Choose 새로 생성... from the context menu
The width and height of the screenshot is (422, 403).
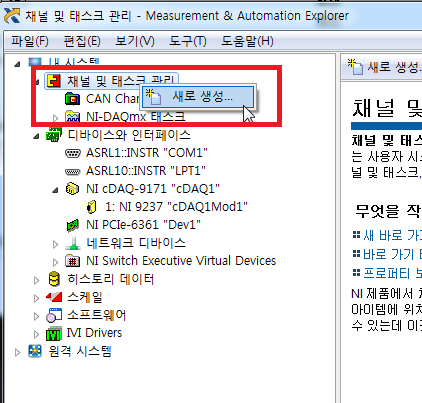click(x=198, y=97)
